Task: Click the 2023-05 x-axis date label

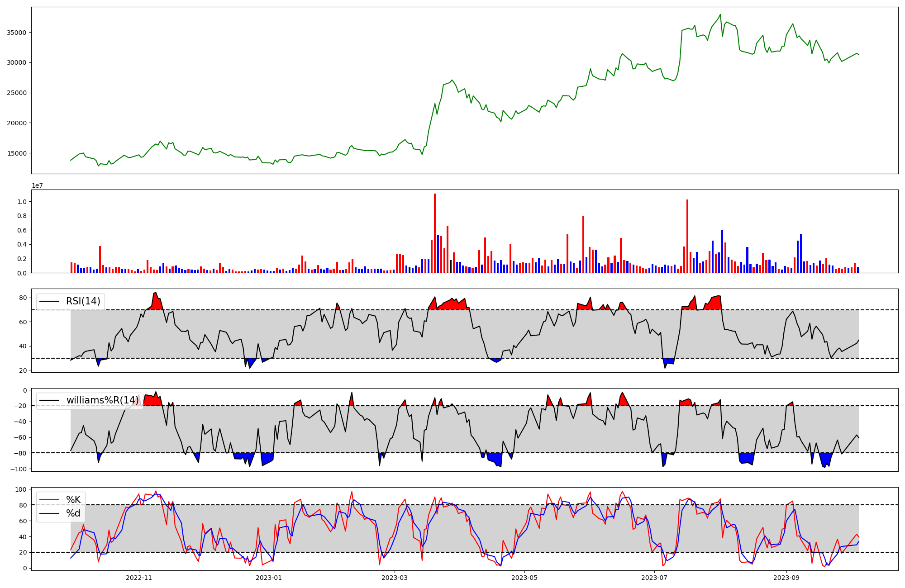Action: point(524,578)
